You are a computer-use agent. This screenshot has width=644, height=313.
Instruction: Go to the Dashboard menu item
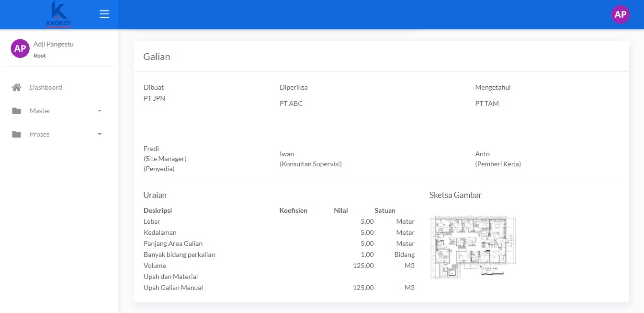pyautogui.click(x=46, y=87)
